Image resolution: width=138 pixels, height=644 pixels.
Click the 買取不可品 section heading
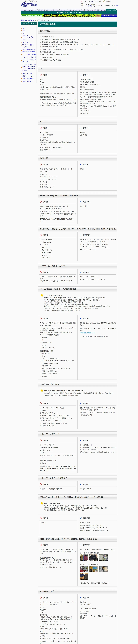pos(45,31)
